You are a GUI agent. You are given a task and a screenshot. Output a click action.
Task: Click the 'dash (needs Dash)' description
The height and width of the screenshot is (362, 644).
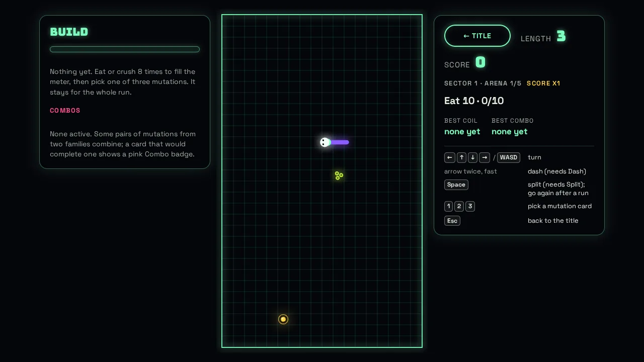557,171
